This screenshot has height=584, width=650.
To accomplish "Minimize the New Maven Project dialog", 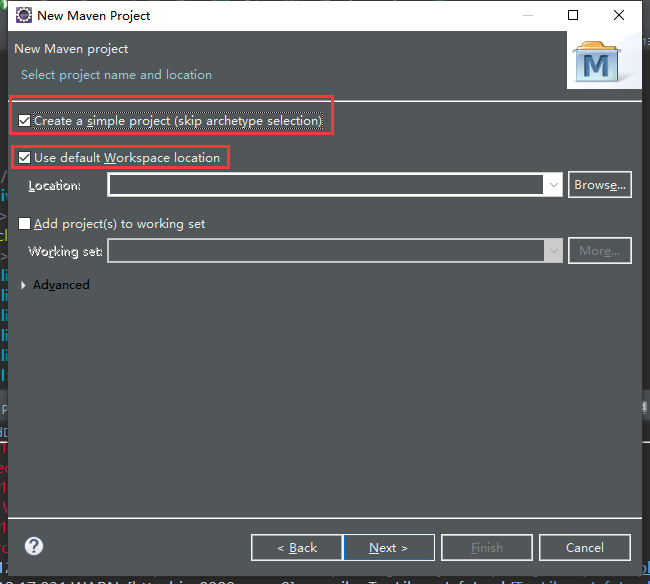I will click(528, 15).
